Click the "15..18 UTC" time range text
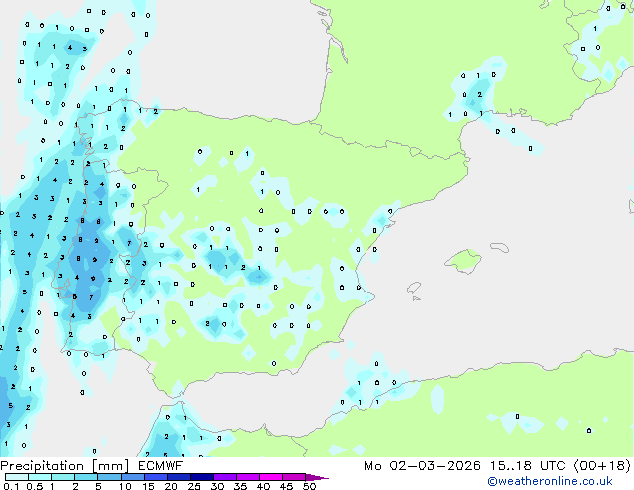 tap(527, 466)
